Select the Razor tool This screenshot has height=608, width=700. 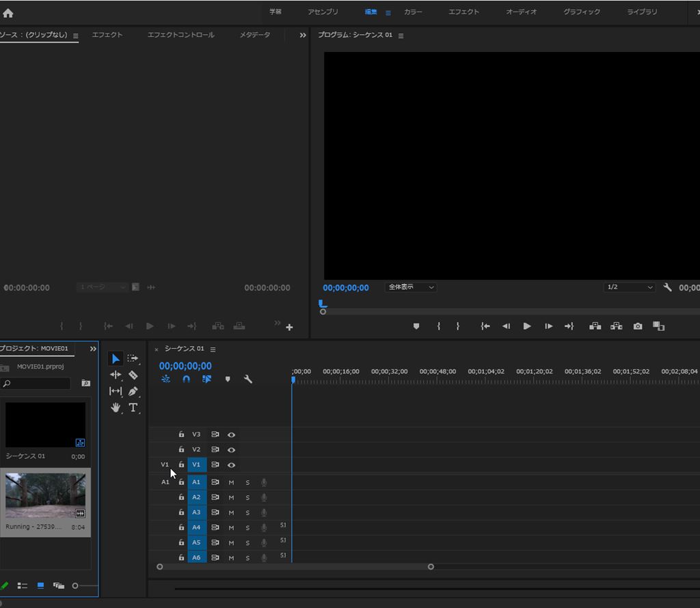pos(133,375)
